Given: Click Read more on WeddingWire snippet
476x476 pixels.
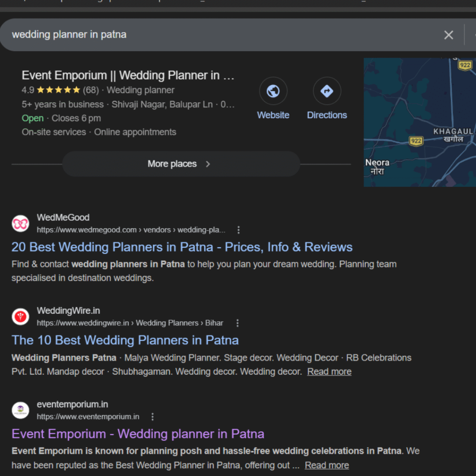Looking at the screenshot, I should click(329, 371).
